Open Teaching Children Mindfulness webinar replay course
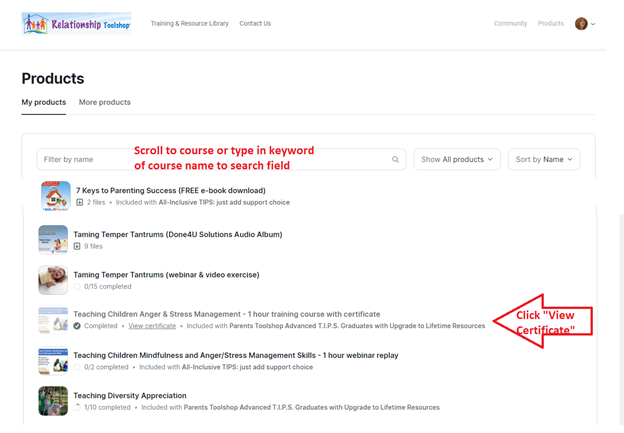The height and width of the screenshot is (433, 624). pos(217,354)
